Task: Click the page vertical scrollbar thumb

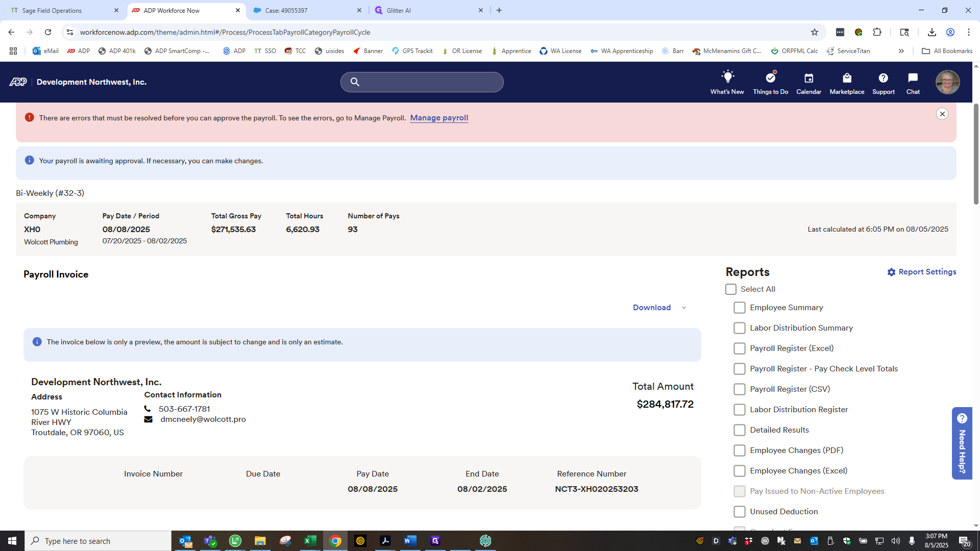Action: (x=976, y=153)
